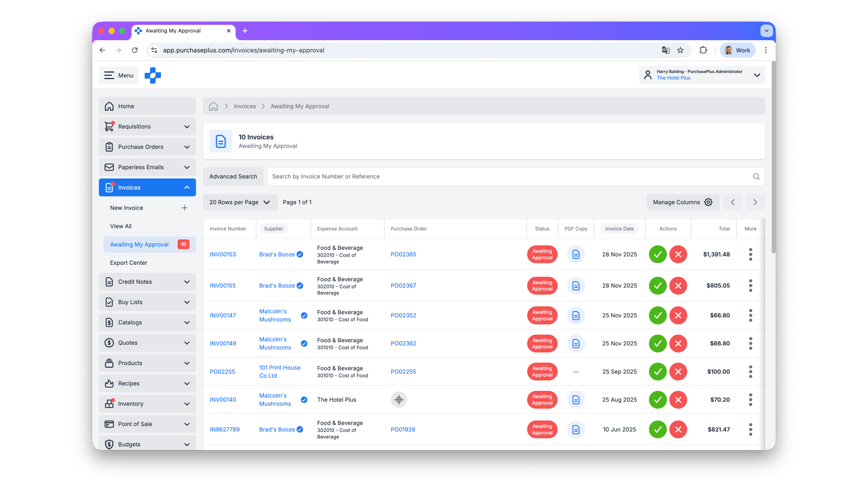Bookmark this page with star icon
The width and height of the screenshot is (868, 488).
pos(680,50)
